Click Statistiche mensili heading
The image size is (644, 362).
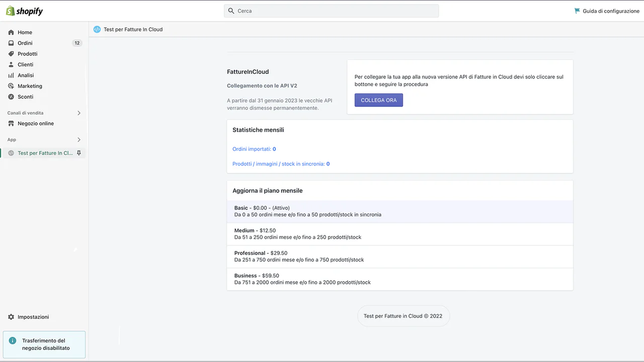(258, 130)
